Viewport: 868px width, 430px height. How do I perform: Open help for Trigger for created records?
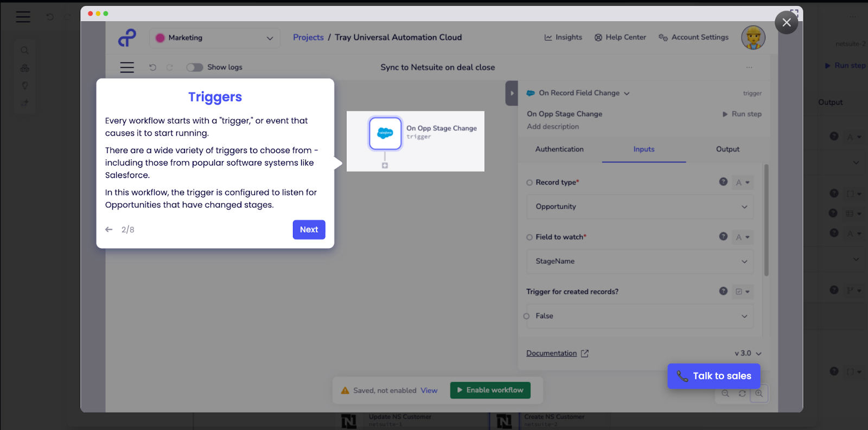pyautogui.click(x=723, y=291)
